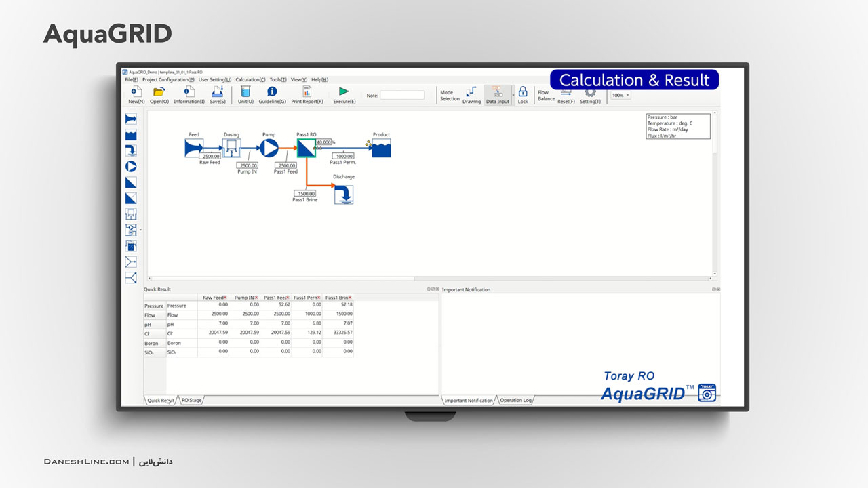Select the second membrane element tool in sidebar
This screenshot has width=868, height=488.
[x=131, y=198]
